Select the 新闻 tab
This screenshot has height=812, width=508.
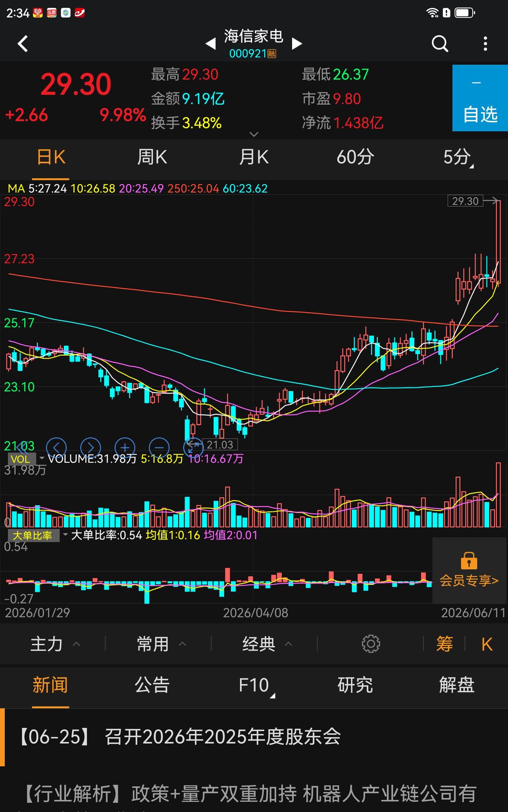point(50,685)
